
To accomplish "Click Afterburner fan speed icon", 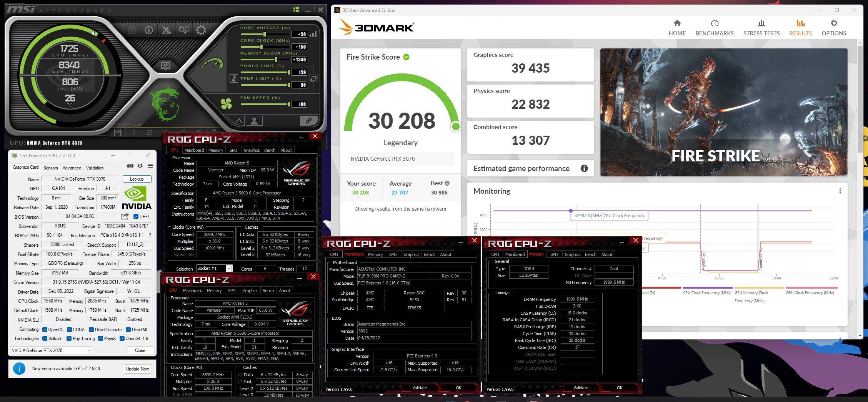I will click(227, 103).
